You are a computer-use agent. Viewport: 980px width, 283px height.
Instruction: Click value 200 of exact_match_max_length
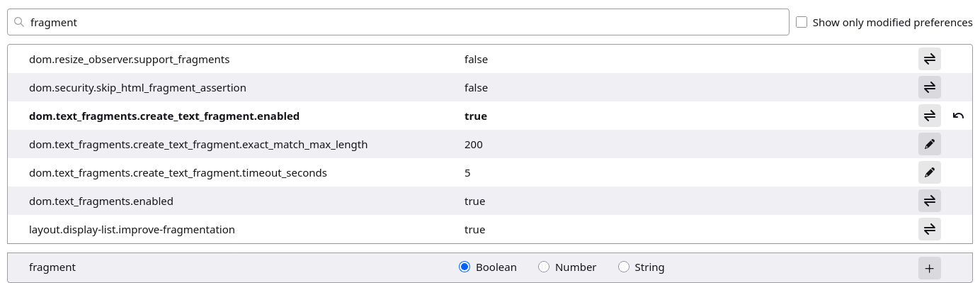[474, 145]
